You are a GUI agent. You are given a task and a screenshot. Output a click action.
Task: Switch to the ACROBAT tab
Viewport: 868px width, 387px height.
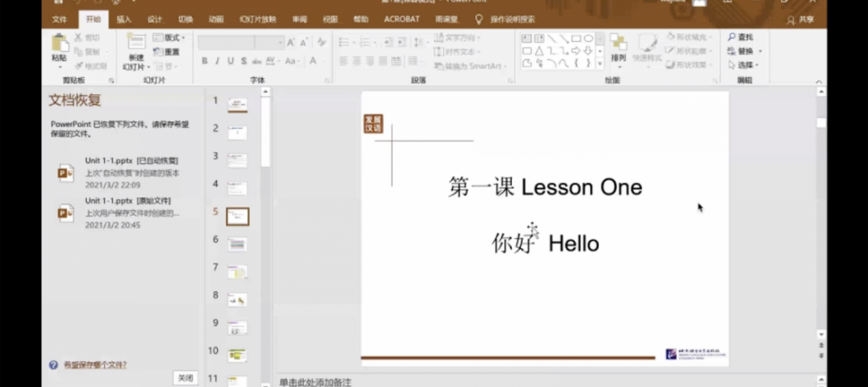pyautogui.click(x=402, y=20)
